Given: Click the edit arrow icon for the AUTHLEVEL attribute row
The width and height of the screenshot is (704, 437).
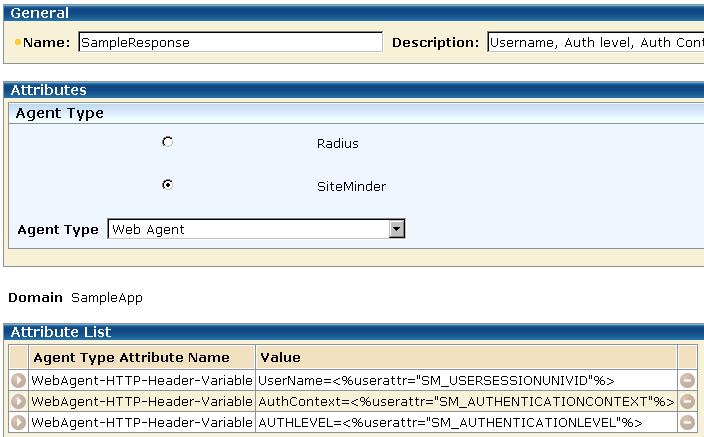Looking at the screenshot, I should pyautogui.click(x=18, y=422).
